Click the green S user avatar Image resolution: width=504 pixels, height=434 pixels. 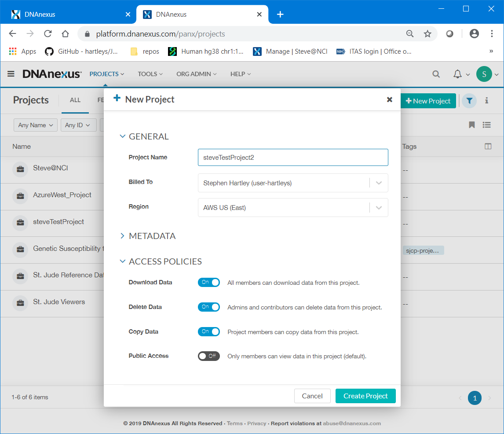click(484, 74)
